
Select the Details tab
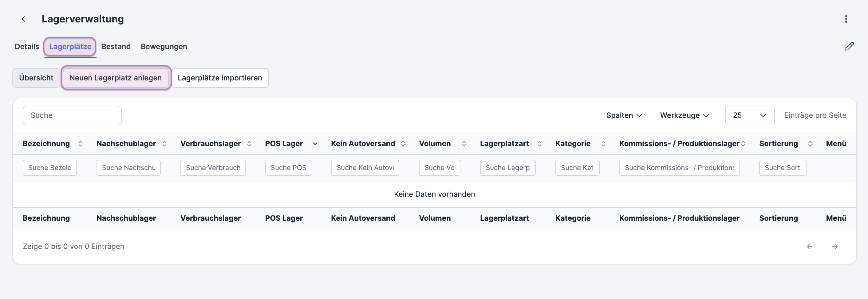(x=27, y=46)
